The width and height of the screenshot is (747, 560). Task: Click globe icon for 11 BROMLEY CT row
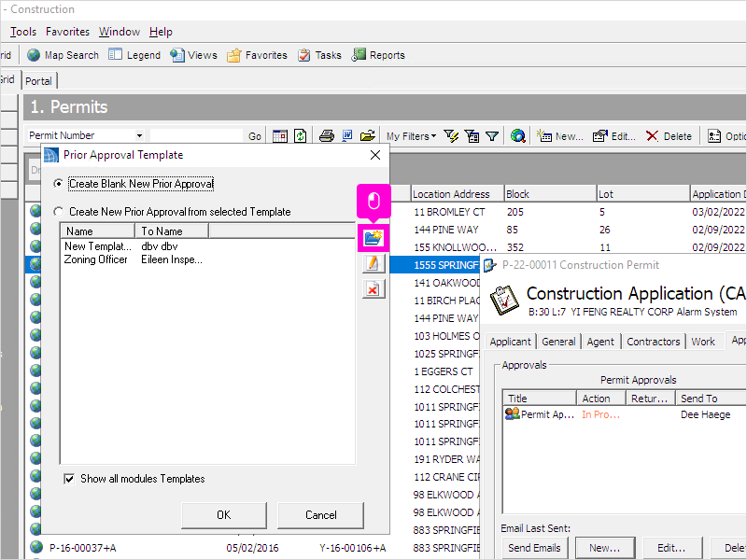(35, 211)
